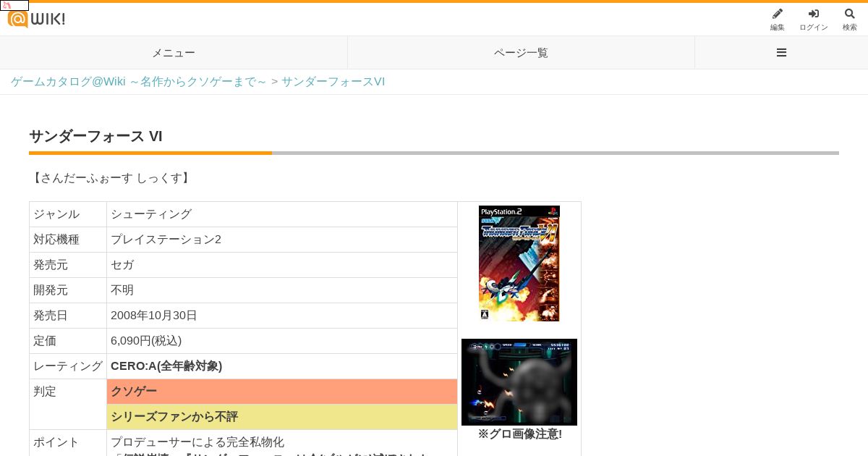Click the サンダーフォースVI breadcrumb link
This screenshot has height=456, width=868.
pos(333,82)
